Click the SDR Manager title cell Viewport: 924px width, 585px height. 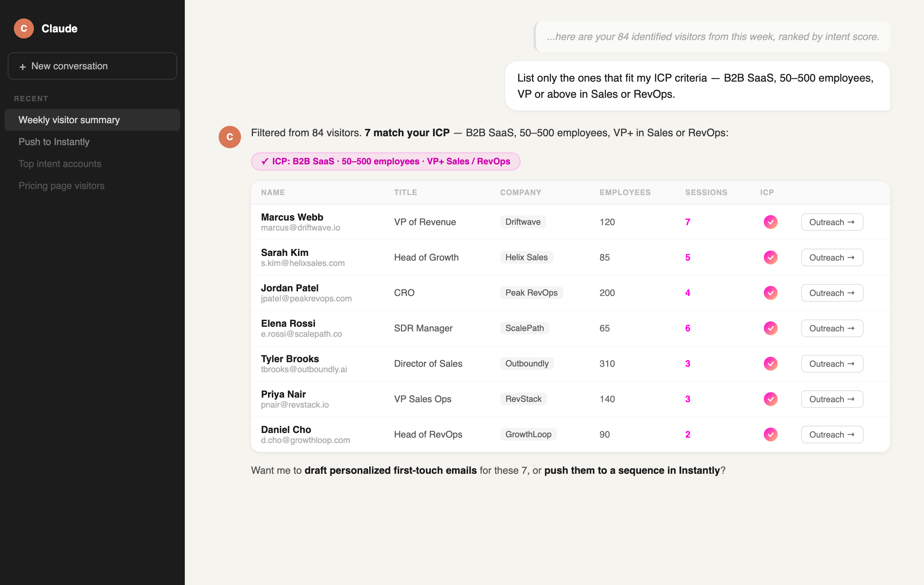pos(423,328)
